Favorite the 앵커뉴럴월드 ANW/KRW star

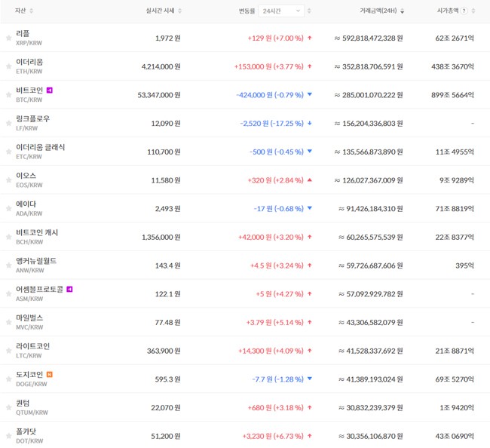[9, 265]
